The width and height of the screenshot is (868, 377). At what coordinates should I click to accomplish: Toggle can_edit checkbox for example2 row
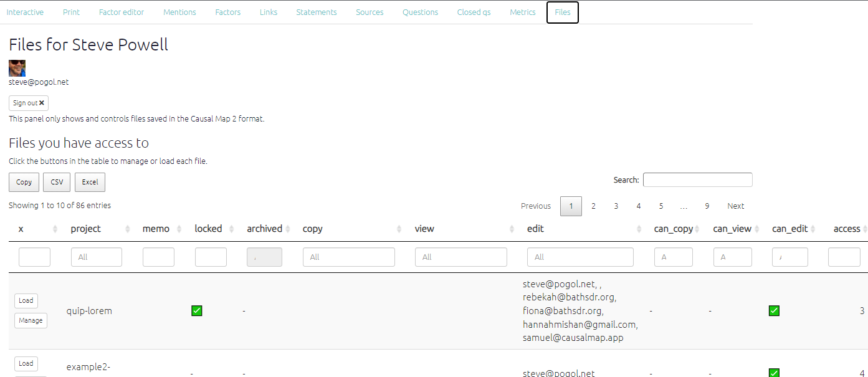(x=774, y=373)
